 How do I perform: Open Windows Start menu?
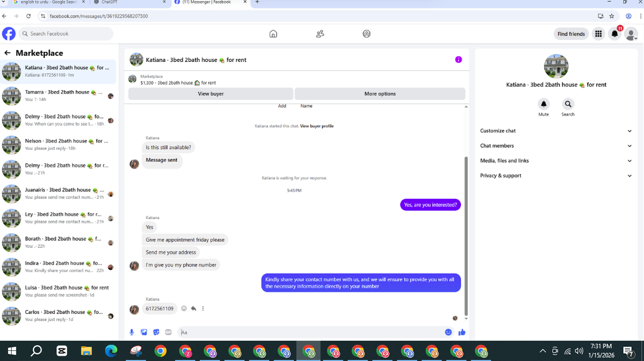pos(12,351)
